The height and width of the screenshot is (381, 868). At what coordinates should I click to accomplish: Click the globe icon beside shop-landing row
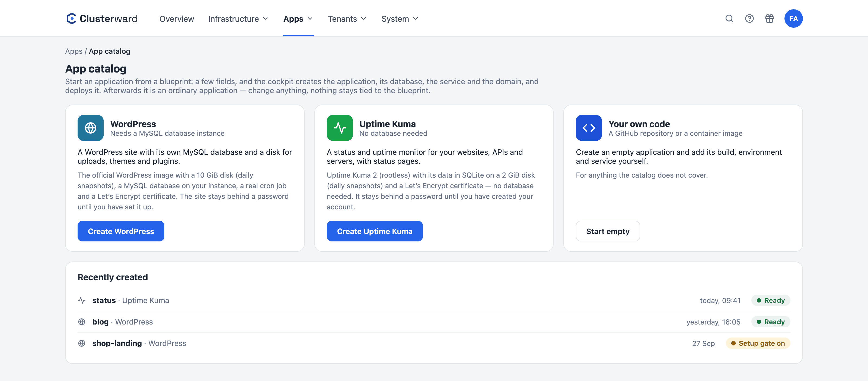[82, 343]
